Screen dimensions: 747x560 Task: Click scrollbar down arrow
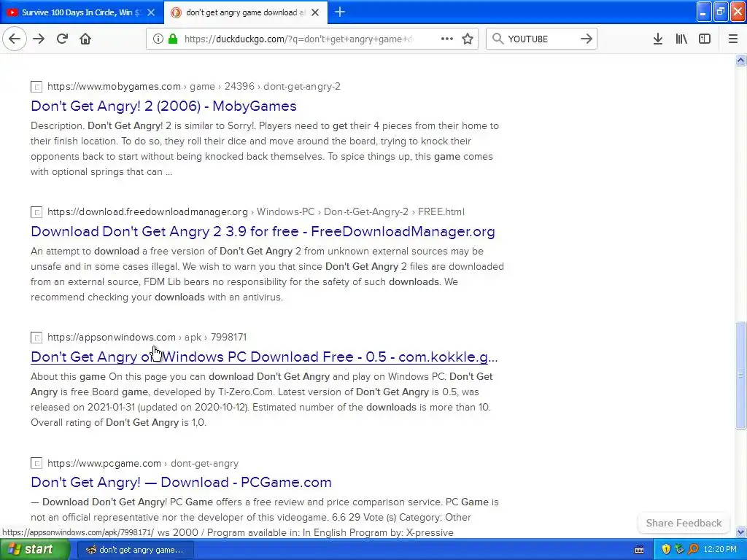pos(740,532)
